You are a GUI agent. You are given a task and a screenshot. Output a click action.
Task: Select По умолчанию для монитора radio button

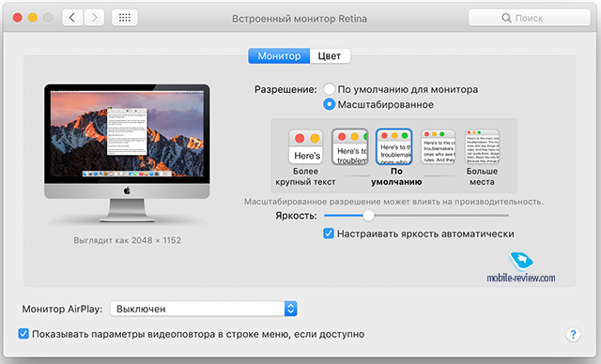point(329,89)
